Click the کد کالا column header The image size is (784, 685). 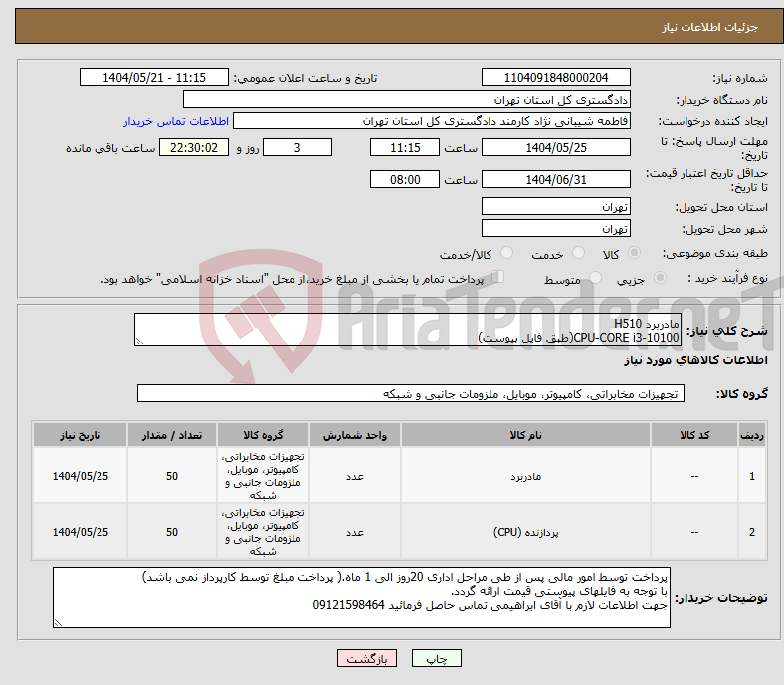[694, 435]
